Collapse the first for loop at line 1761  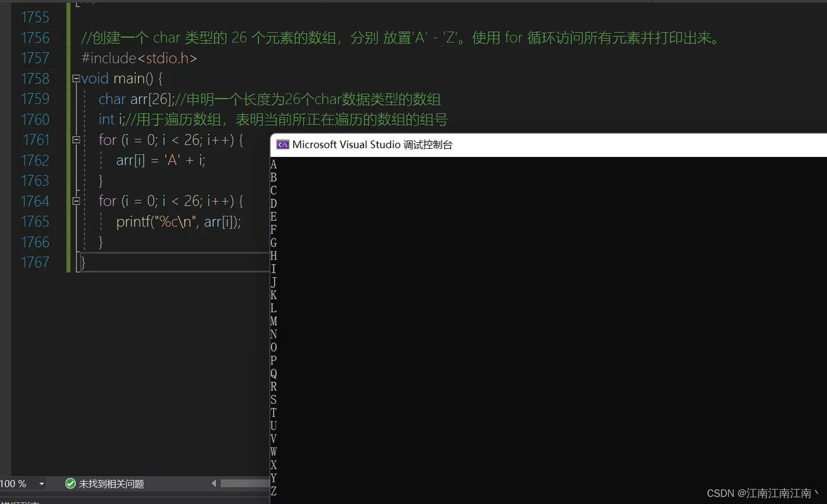pyautogui.click(x=76, y=140)
